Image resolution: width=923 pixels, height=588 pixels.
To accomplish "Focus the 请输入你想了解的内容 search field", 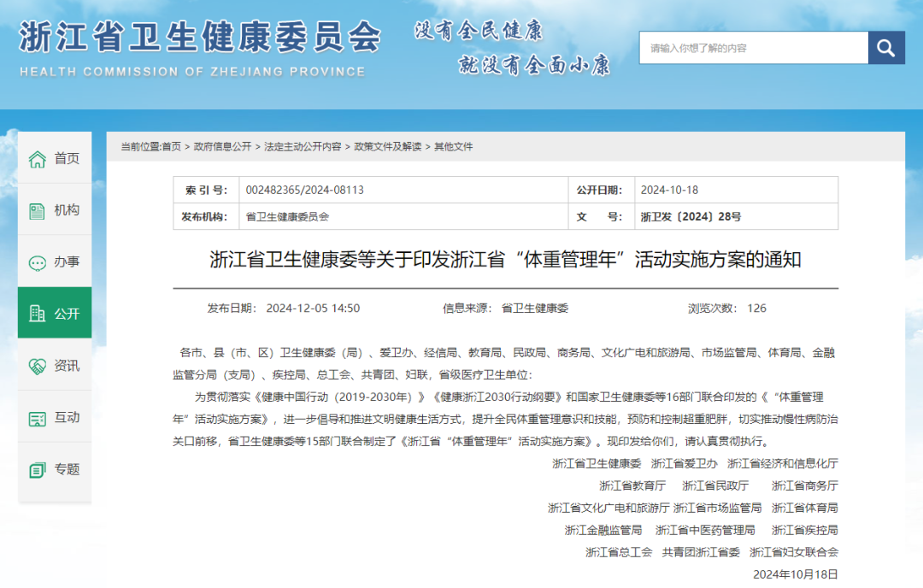I will pyautogui.click(x=754, y=48).
